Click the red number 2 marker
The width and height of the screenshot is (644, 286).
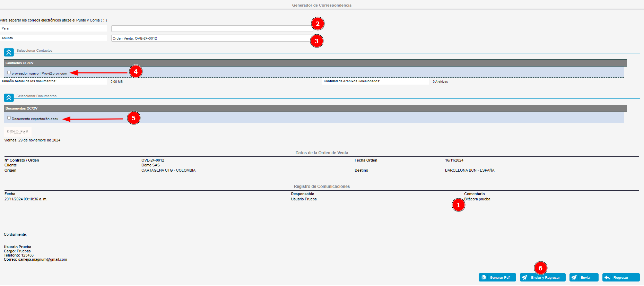pos(317,24)
